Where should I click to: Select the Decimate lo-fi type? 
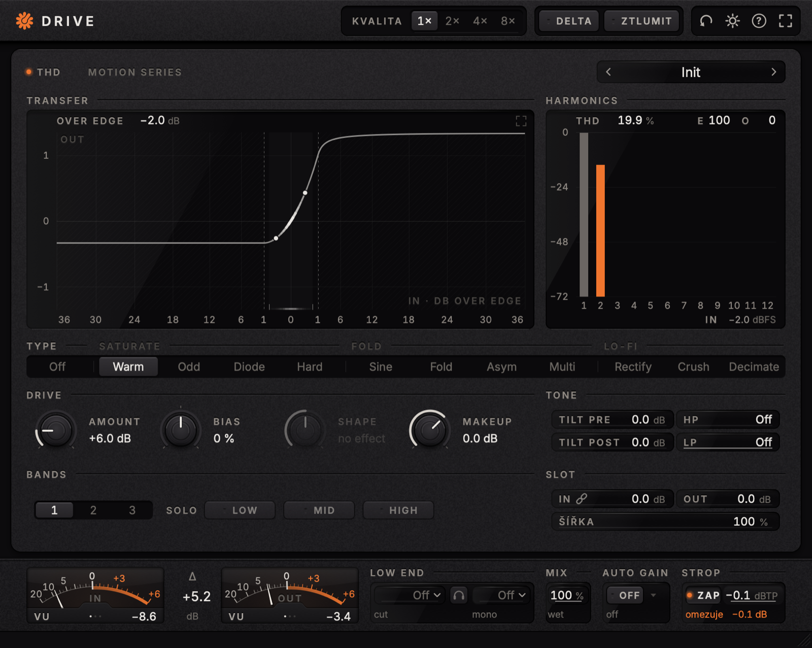[754, 367]
